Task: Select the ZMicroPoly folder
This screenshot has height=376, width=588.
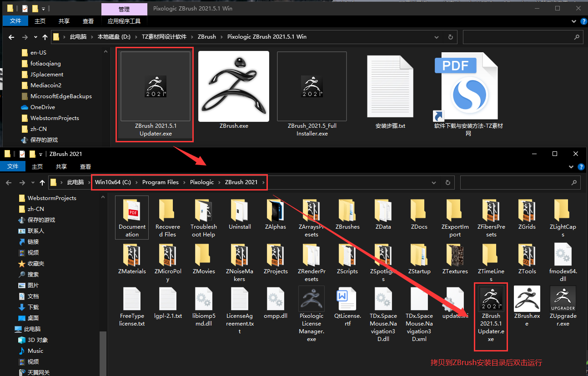Action: [168, 263]
